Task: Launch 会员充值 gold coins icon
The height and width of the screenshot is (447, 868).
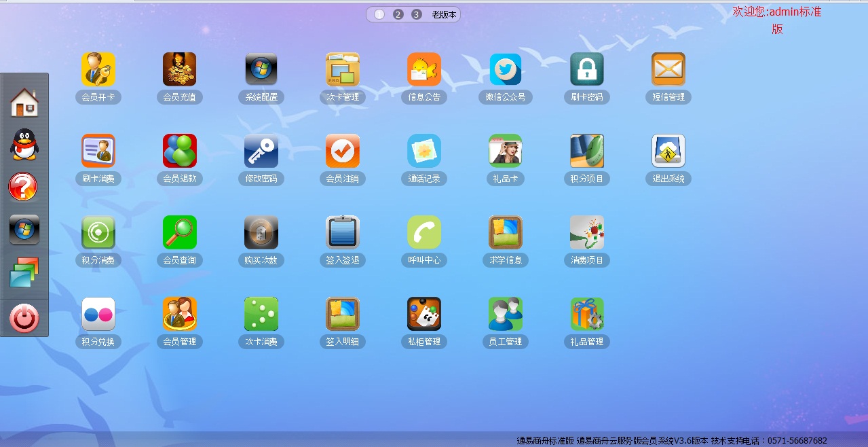Action: (180, 69)
